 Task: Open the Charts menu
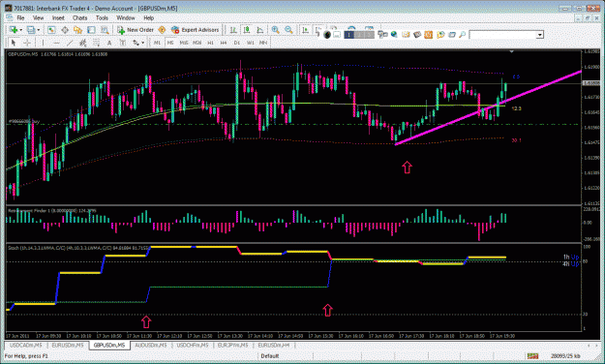tap(80, 17)
